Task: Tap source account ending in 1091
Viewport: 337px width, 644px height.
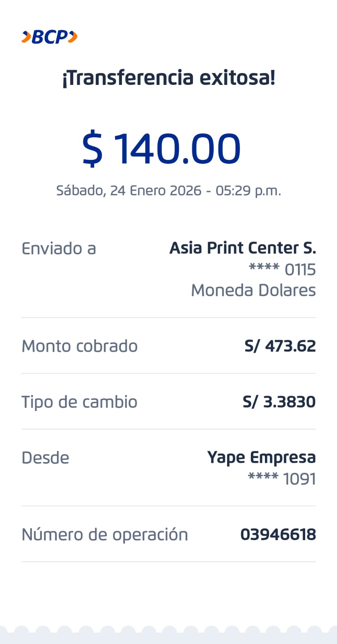Action: click(x=282, y=479)
